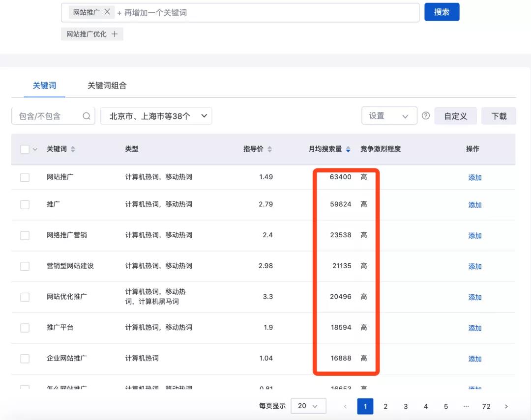Viewport: 531px width, 420px height.
Task: Open the help question mark icon
Action: tap(425, 115)
